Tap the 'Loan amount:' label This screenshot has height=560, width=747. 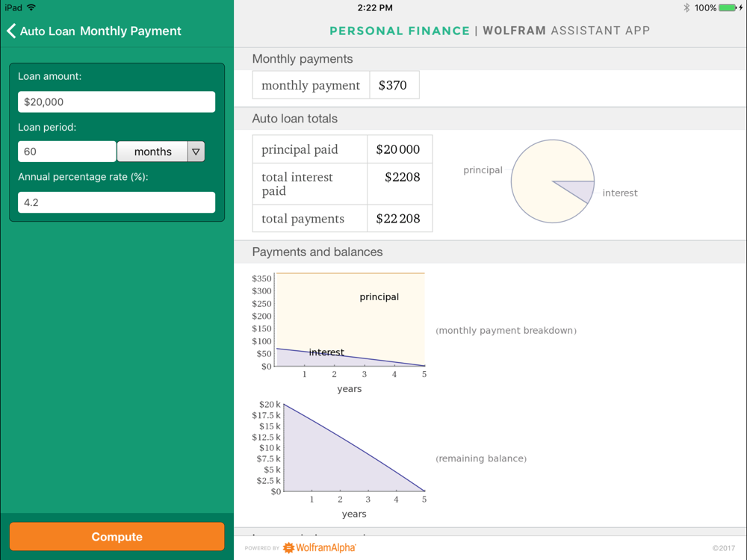point(49,76)
